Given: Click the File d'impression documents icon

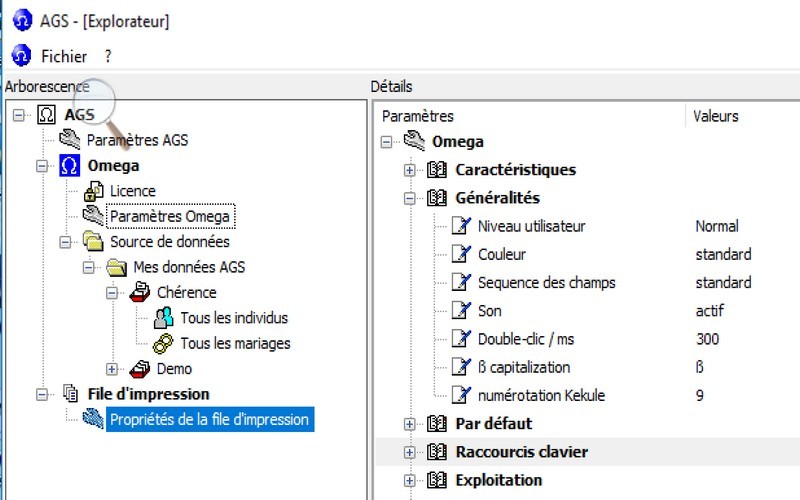Looking at the screenshot, I should (70, 393).
